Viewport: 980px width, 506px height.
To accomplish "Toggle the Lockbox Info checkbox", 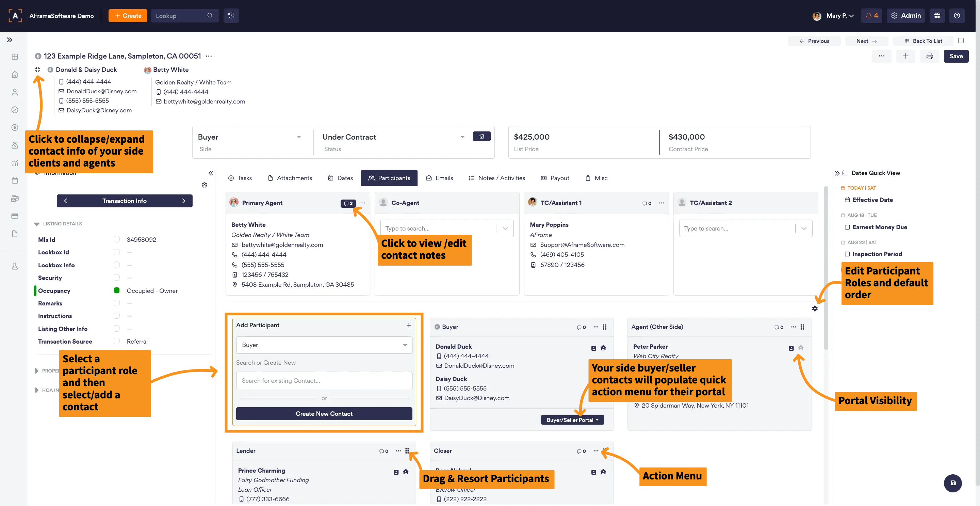I will tap(117, 265).
